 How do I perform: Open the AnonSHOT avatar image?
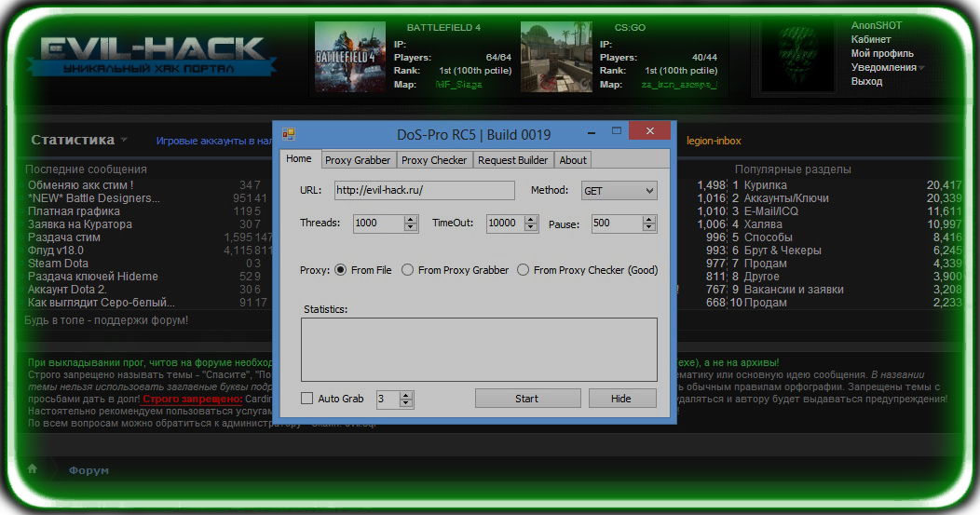point(797,56)
